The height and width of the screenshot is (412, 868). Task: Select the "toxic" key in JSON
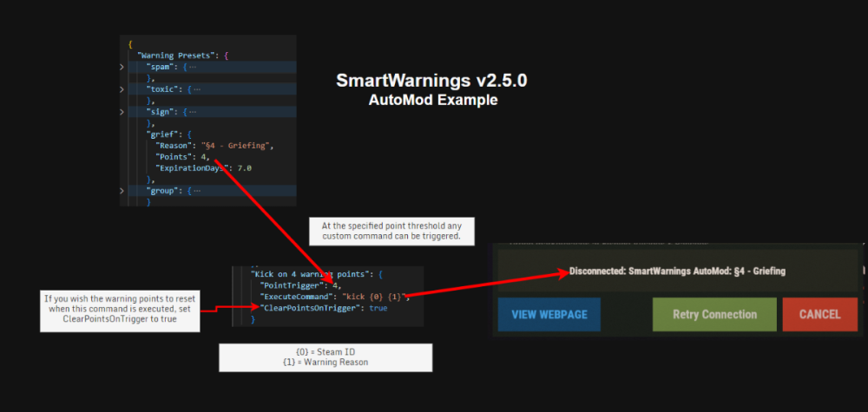161,89
